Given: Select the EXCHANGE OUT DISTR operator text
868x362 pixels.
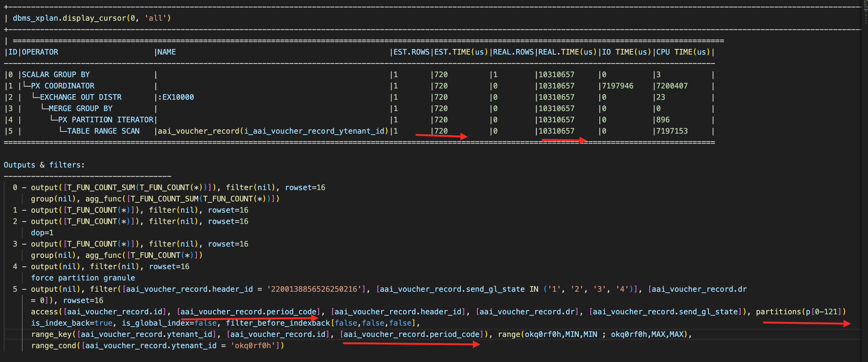Looking at the screenshot, I should coord(81,97).
